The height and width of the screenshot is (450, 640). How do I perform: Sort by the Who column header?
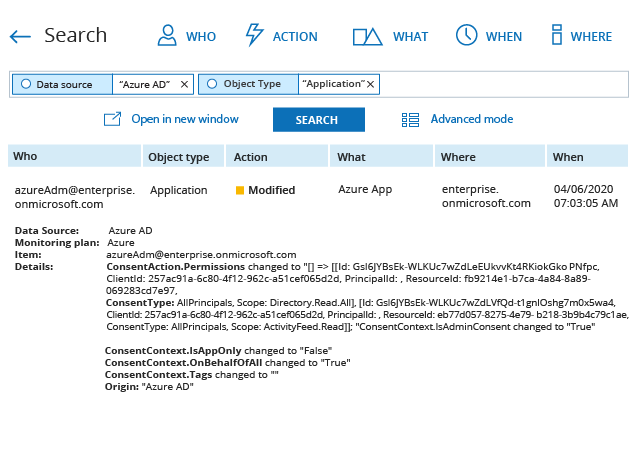[x=74, y=156]
